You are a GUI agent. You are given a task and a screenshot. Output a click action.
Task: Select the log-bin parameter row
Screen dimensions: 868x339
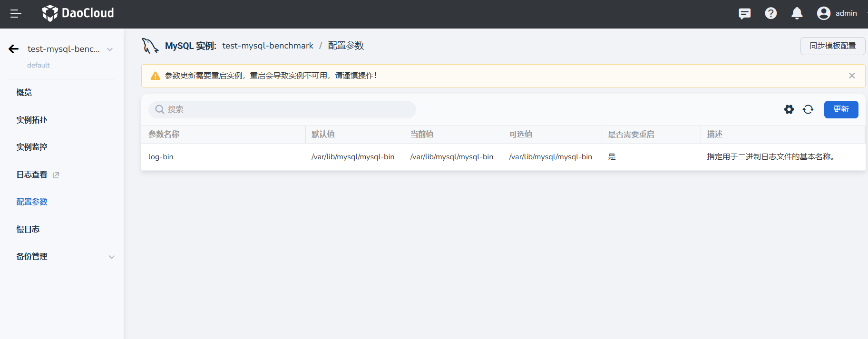pyautogui.click(x=161, y=157)
